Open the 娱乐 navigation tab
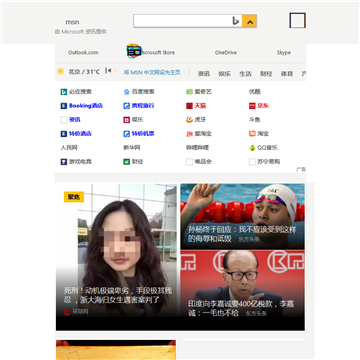This screenshot has height=360, width=360. 224,74
